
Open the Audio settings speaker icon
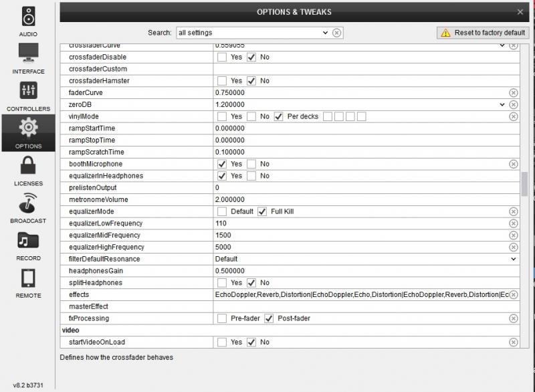coord(28,17)
